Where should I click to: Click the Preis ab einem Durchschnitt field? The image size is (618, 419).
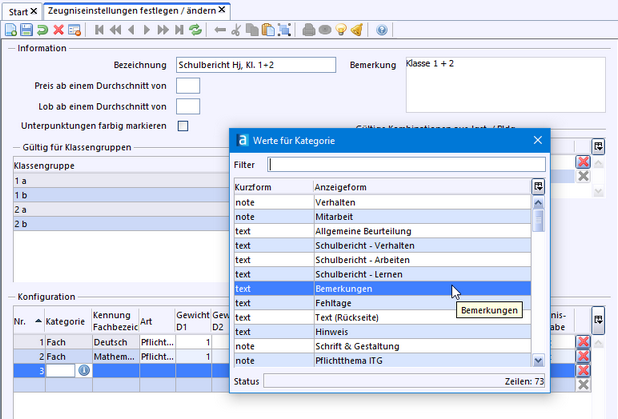pos(188,86)
